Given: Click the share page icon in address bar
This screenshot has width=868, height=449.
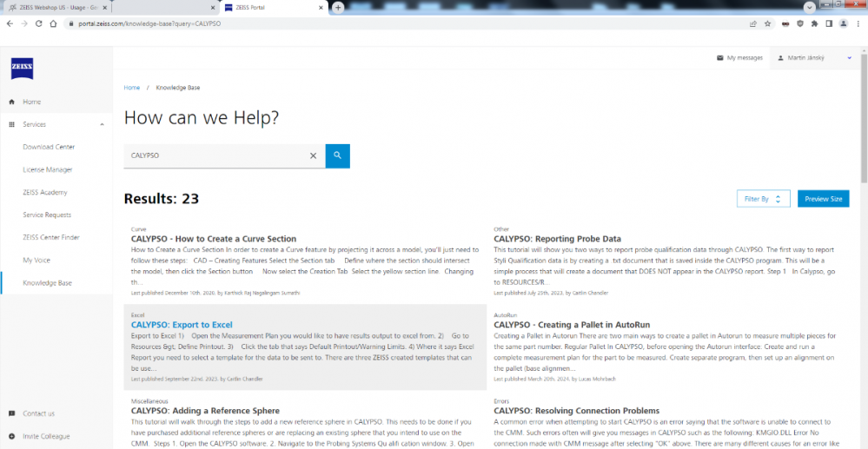Looking at the screenshot, I should 753,23.
